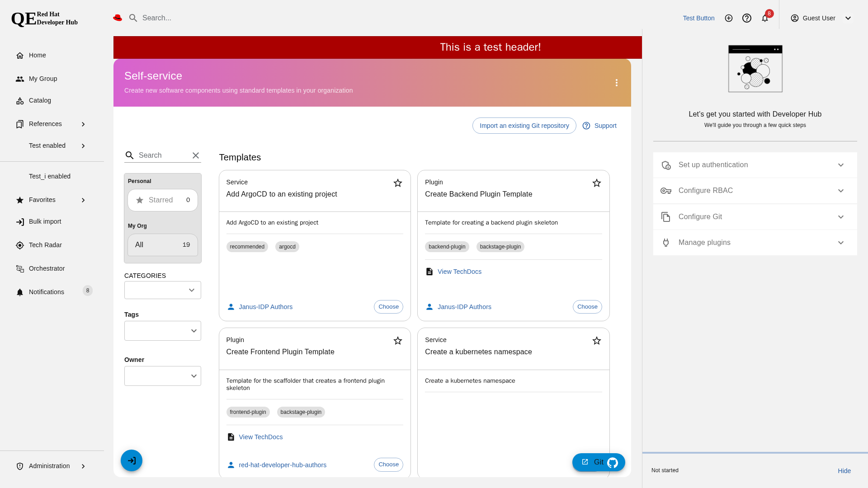This screenshot has width=868, height=488.
Task: Star the Create a kubernetes namespace template
Action: [597, 341]
